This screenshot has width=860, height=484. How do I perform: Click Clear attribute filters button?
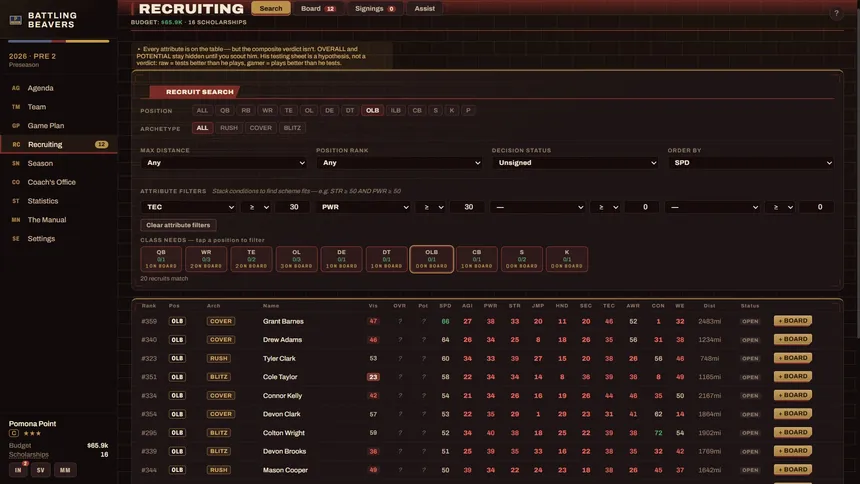click(178, 225)
